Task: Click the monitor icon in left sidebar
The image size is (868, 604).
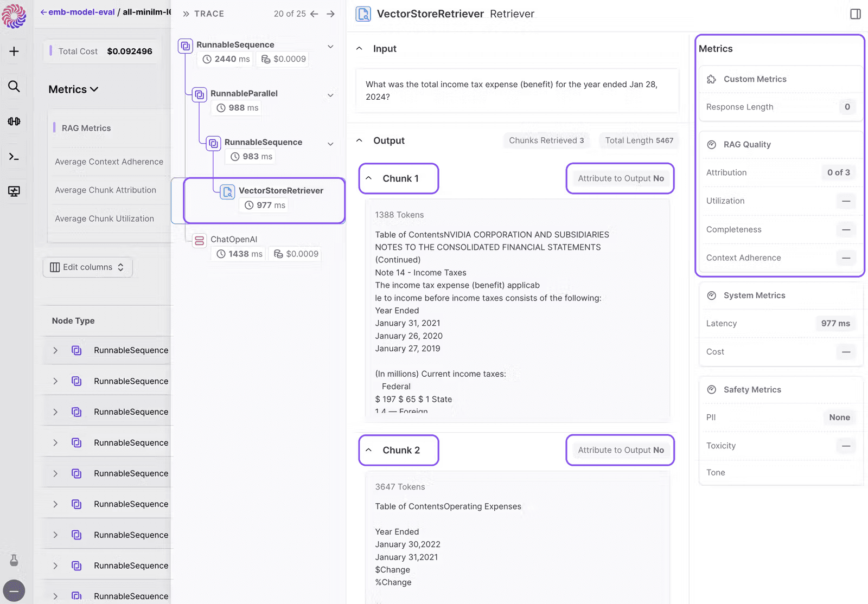Action: (14, 191)
